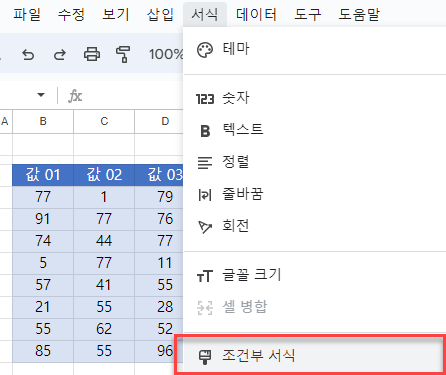Click cell with value 91
446x375 pixels.
tap(43, 219)
